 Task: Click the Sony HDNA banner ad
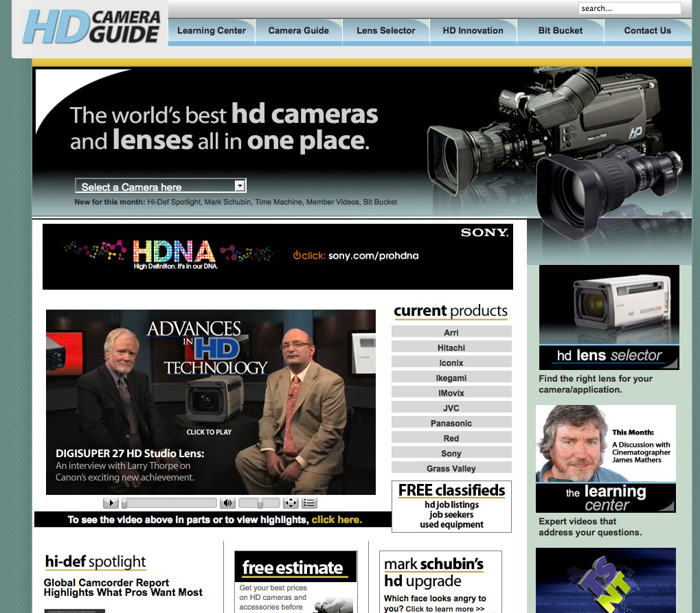tap(278, 257)
